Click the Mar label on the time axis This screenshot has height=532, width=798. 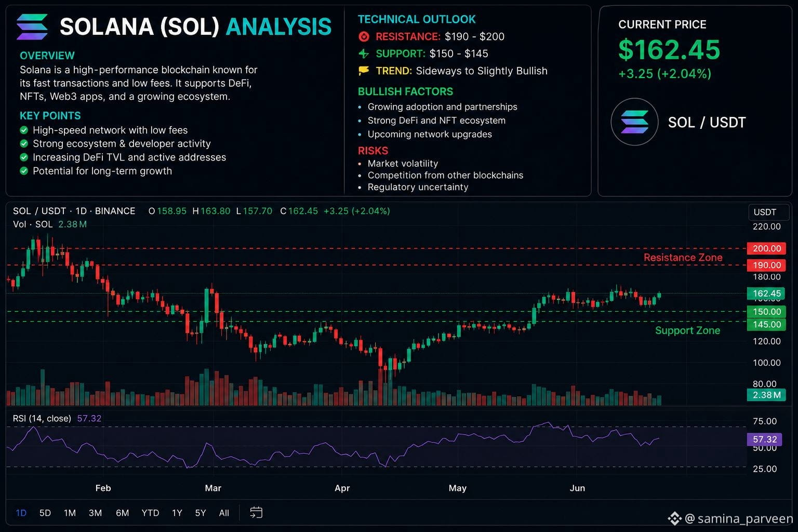pos(213,488)
